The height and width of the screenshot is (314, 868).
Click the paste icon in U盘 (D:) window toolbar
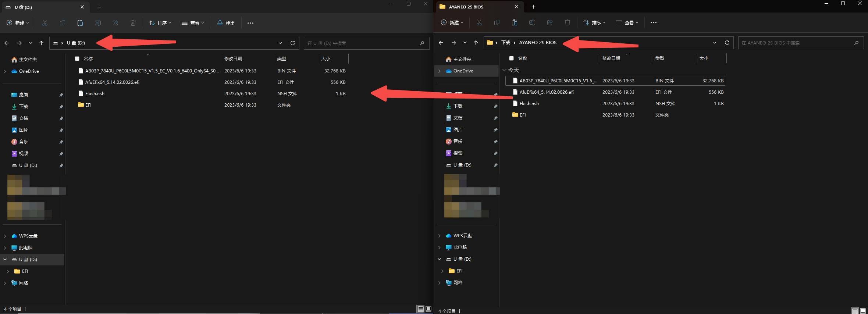80,23
